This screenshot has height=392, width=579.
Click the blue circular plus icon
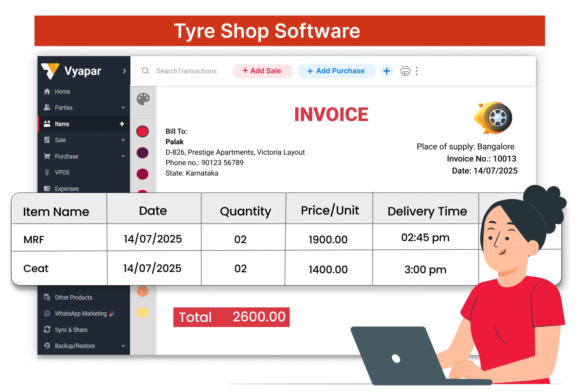point(387,71)
